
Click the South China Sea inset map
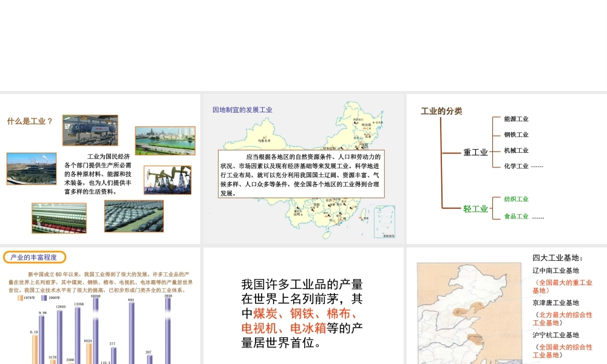[384, 221]
